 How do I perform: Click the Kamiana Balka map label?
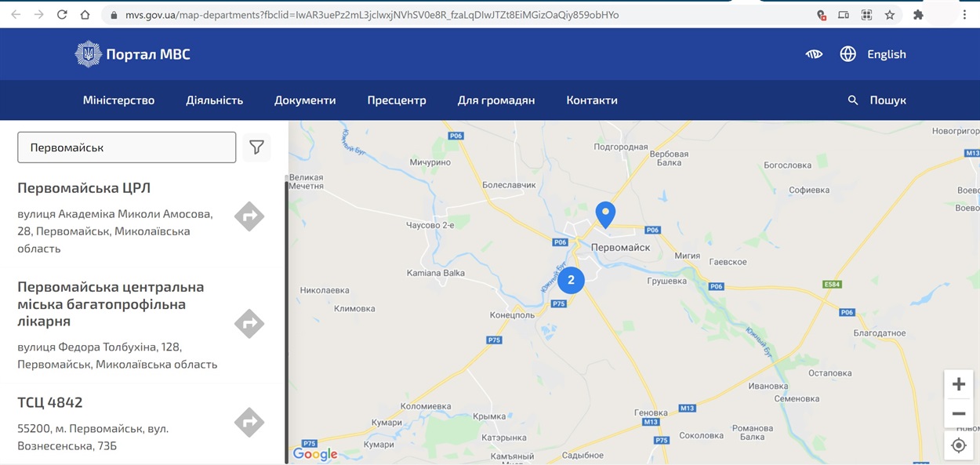[x=436, y=274]
